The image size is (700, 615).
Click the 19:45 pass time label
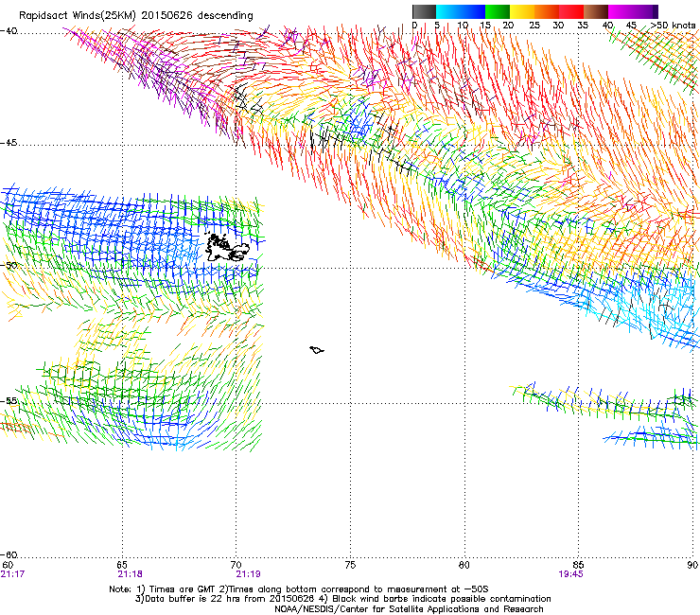click(x=570, y=574)
